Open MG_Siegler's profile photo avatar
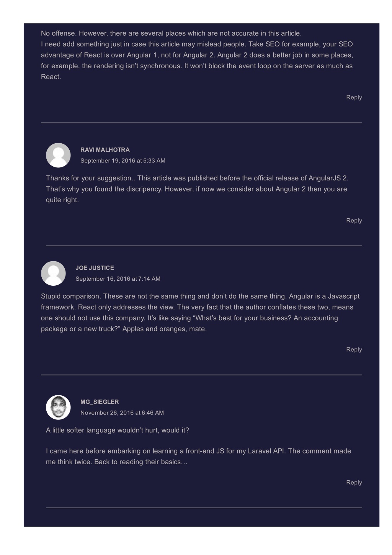Image resolution: width=392 pixels, height=555 pixels. (x=58, y=407)
